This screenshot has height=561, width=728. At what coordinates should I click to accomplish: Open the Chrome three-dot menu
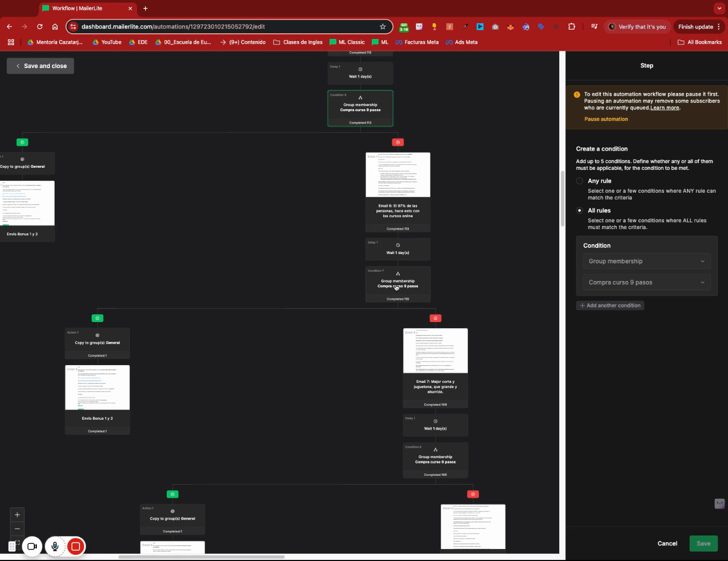coord(719,26)
